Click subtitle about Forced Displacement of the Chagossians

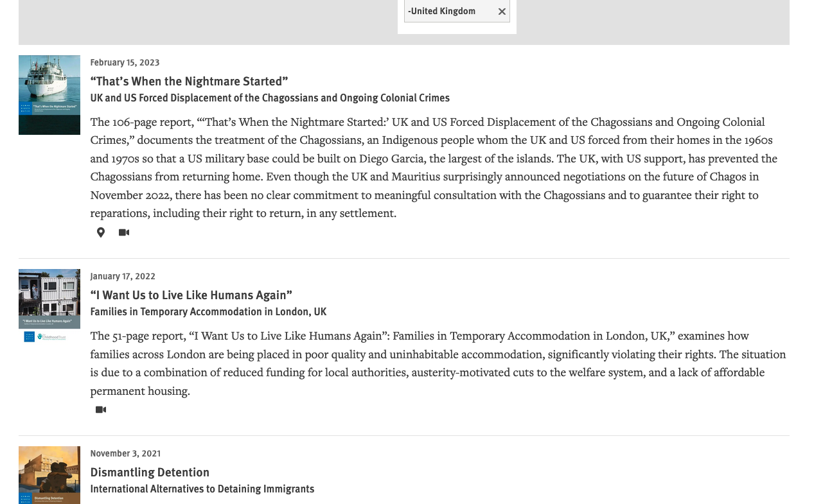click(270, 98)
